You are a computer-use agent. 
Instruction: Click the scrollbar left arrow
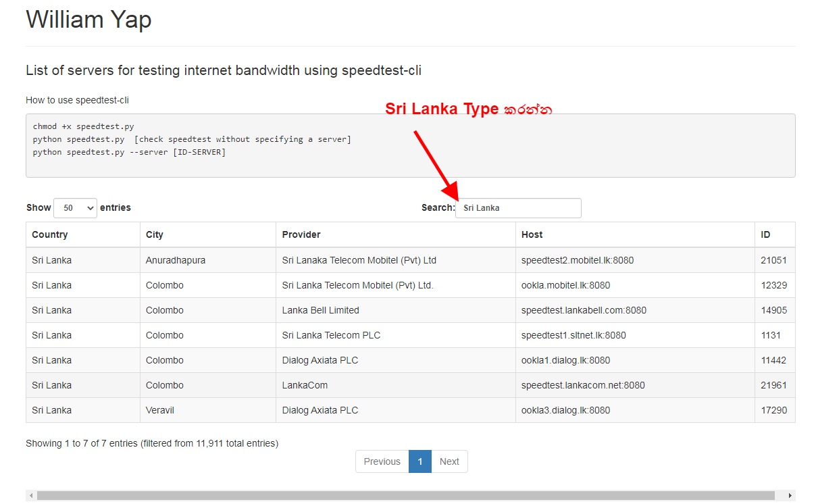(x=30, y=495)
